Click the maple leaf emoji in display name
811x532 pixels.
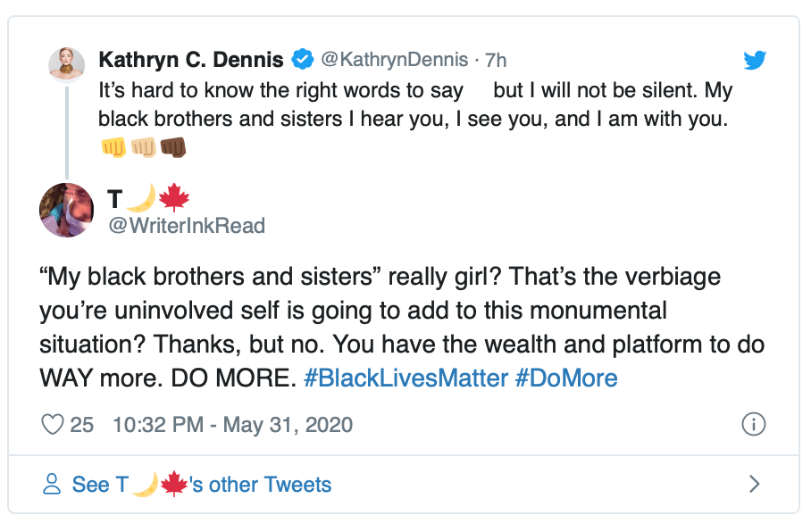[x=174, y=199]
